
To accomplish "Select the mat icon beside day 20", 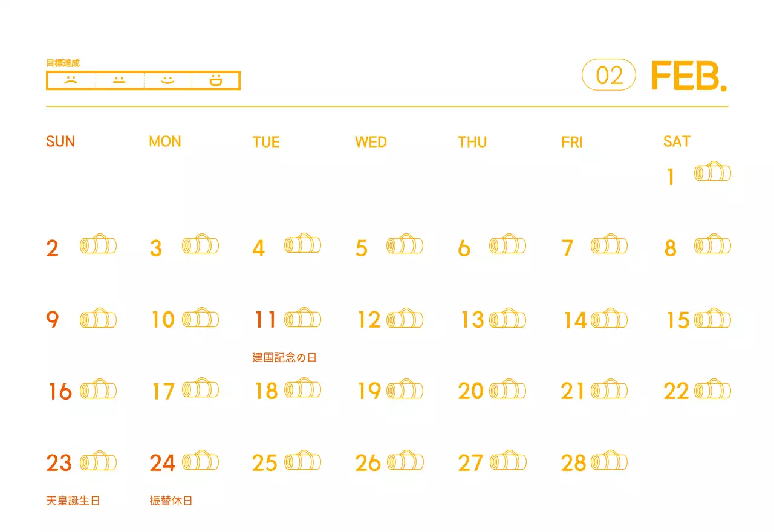I will [507, 389].
